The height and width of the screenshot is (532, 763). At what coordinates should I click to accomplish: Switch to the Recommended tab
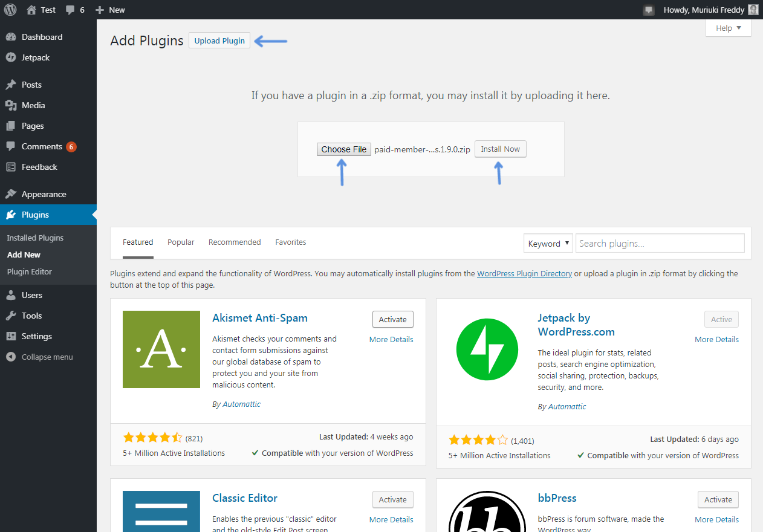click(x=235, y=242)
